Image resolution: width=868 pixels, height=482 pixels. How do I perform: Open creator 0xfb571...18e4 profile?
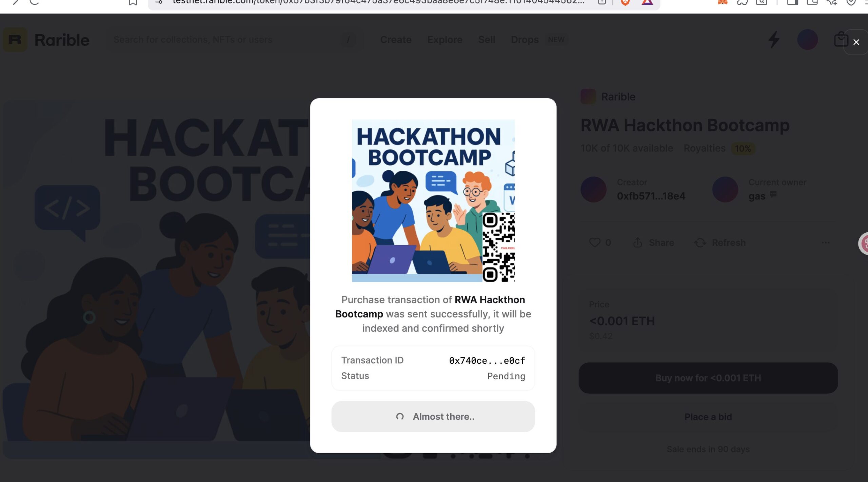coord(651,196)
